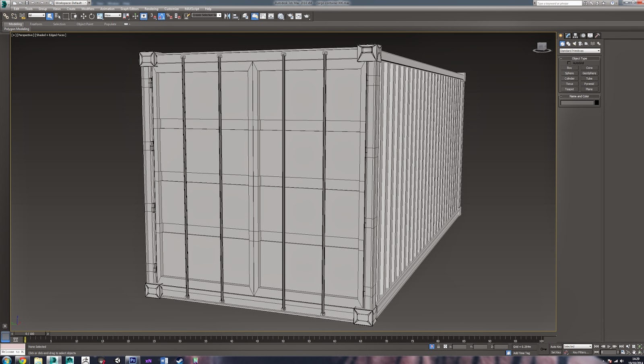Click the Cylinder primitive button
Screen dimensions: 644x364
[569, 79]
